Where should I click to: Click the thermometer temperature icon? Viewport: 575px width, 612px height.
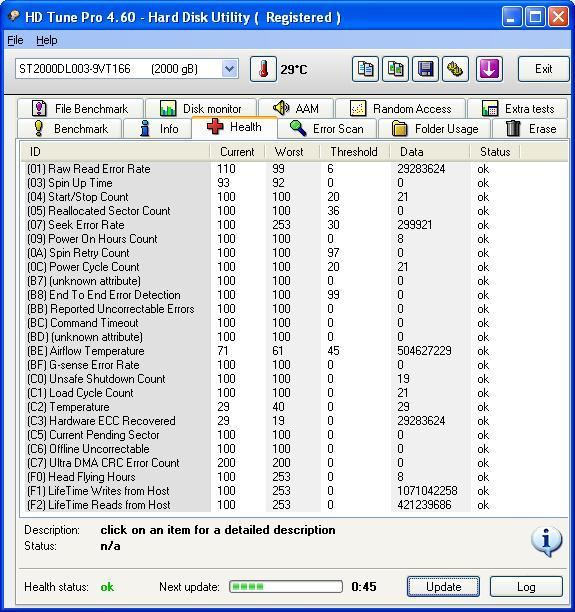263,69
